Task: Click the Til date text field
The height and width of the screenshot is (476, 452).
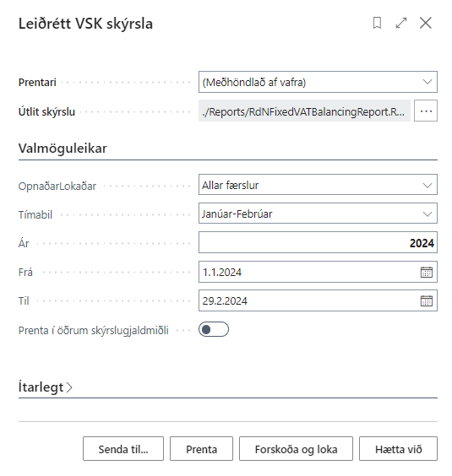Action: [x=308, y=300]
